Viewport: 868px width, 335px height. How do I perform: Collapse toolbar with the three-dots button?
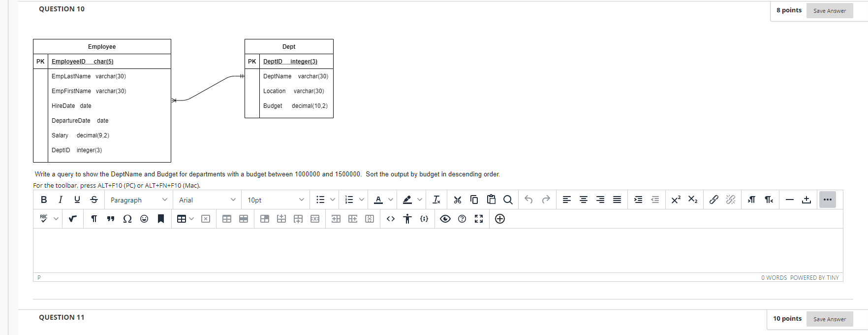(x=828, y=200)
